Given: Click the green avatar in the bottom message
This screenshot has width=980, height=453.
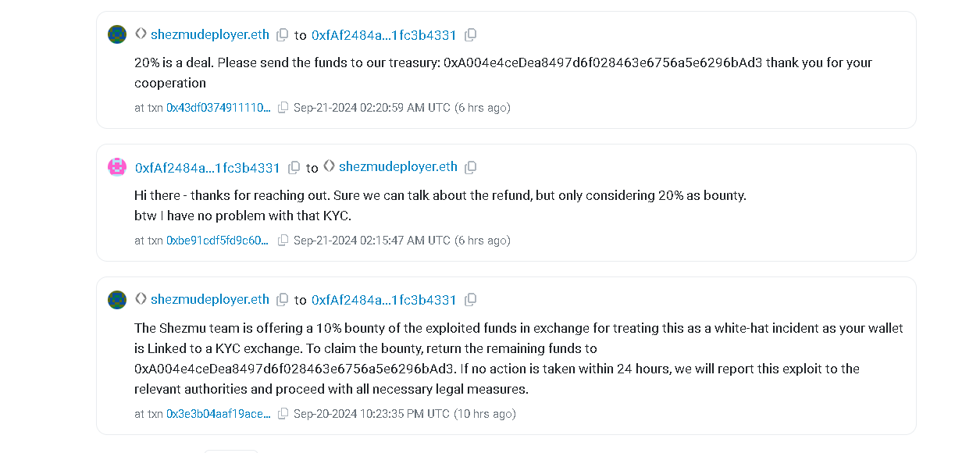Looking at the screenshot, I should click(x=117, y=300).
